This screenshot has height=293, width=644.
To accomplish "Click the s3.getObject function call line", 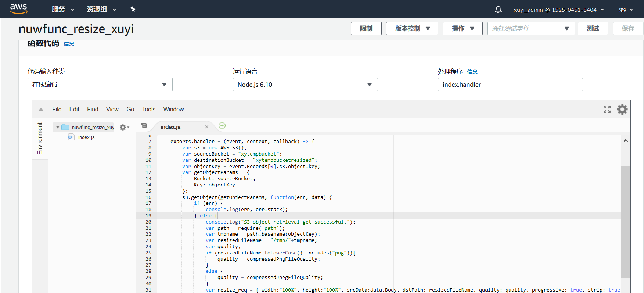I will [x=257, y=197].
